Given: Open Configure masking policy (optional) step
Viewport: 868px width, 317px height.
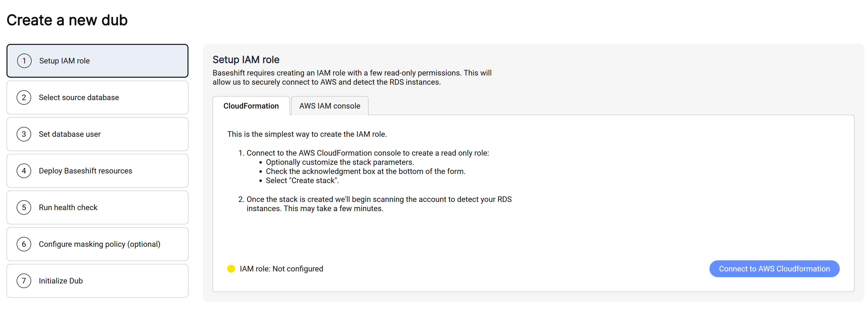Looking at the screenshot, I should tap(97, 245).
